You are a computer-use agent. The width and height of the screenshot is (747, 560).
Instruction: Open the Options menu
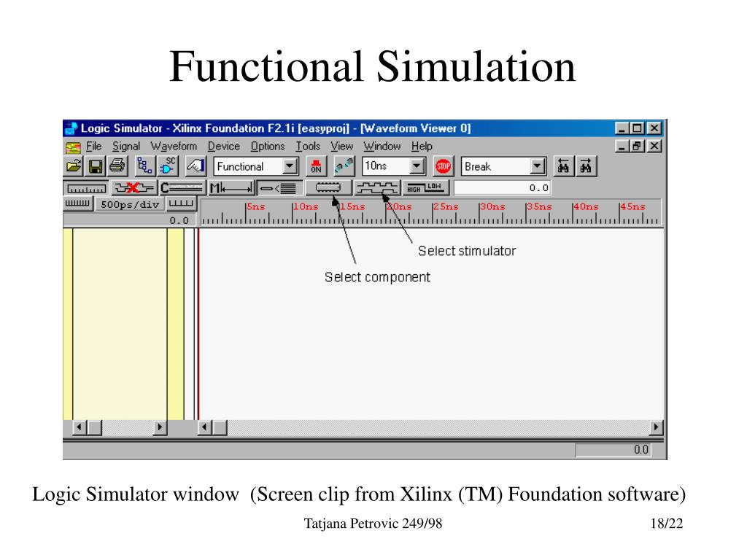coord(267,146)
